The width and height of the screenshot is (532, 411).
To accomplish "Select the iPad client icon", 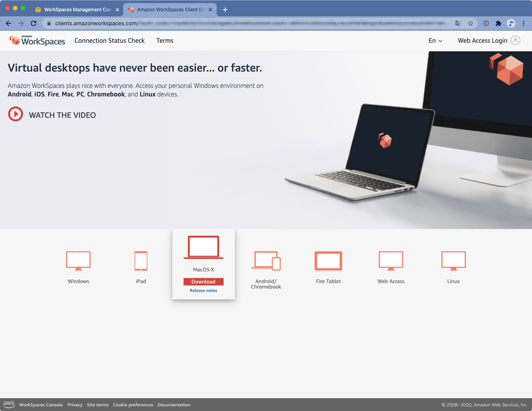I will [141, 261].
